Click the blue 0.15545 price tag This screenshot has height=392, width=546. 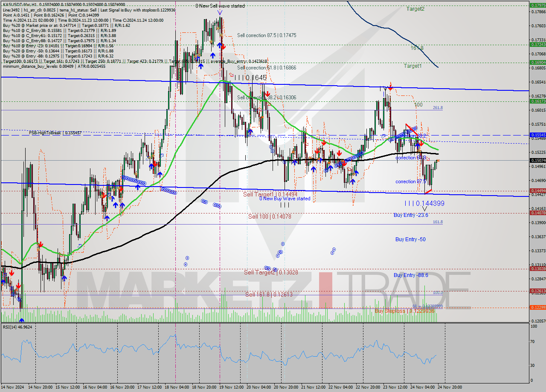[537, 135]
